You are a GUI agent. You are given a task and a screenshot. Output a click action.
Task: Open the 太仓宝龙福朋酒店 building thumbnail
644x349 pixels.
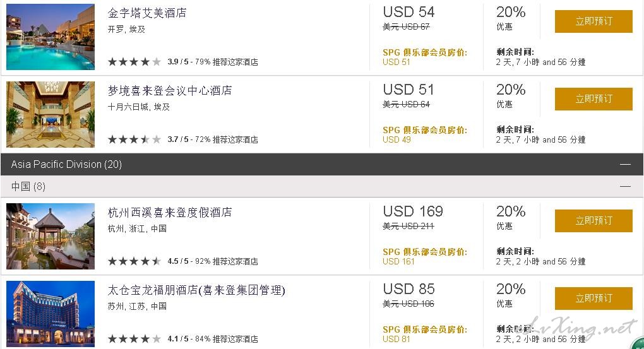[x=51, y=314]
